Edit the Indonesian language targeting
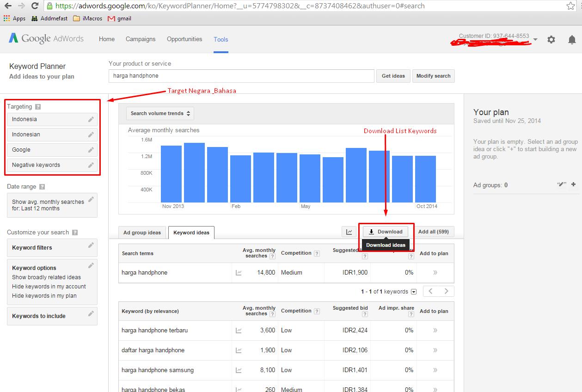The image size is (582, 392). [x=91, y=135]
